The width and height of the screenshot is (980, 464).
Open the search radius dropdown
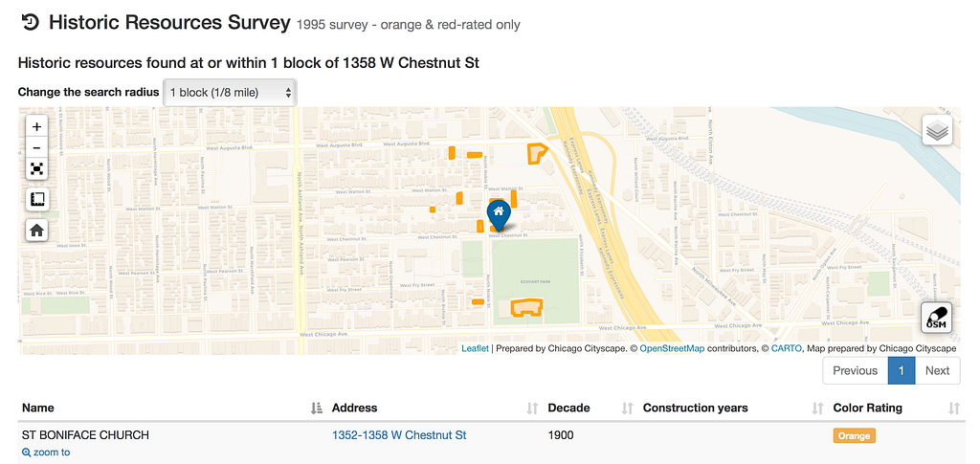(x=230, y=93)
